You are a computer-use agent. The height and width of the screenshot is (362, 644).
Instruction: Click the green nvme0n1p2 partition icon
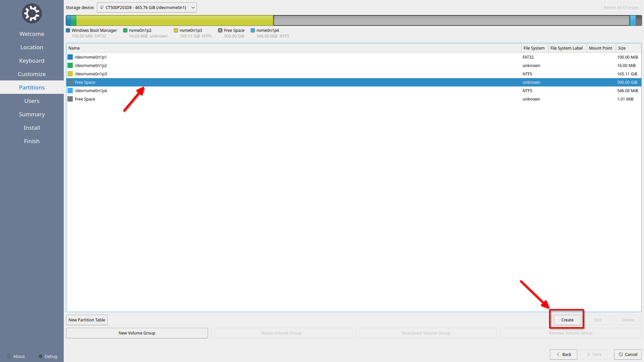click(x=70, y=65)
